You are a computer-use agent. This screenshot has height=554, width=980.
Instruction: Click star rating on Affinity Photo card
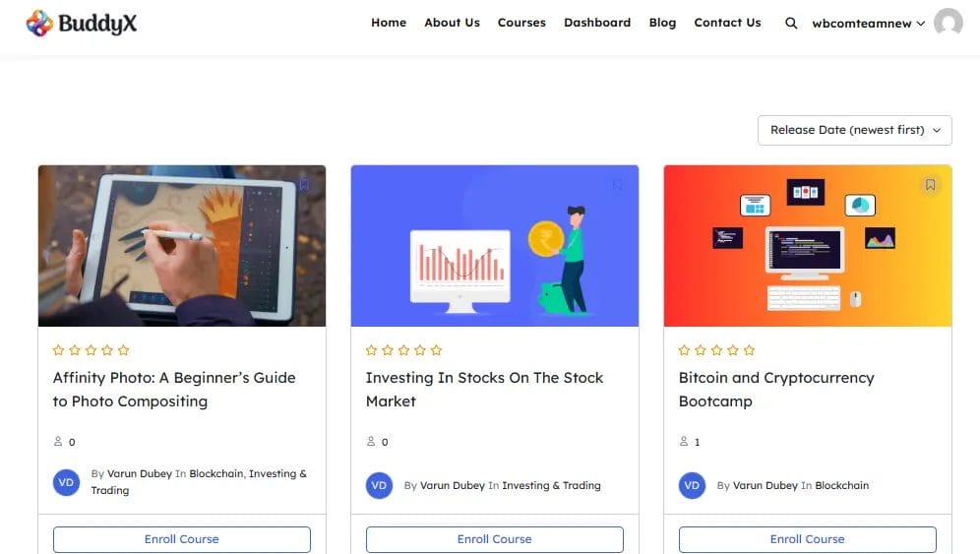point(92,350)
